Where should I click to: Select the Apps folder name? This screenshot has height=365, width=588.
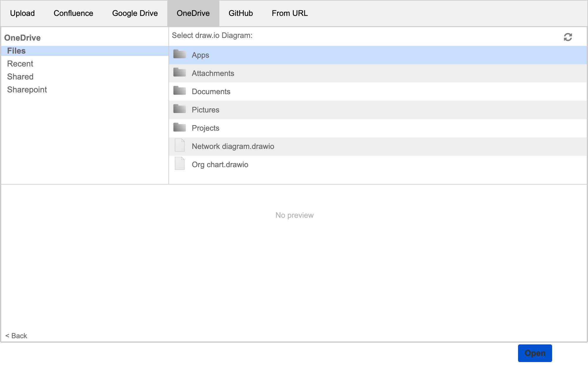point(201,55)
